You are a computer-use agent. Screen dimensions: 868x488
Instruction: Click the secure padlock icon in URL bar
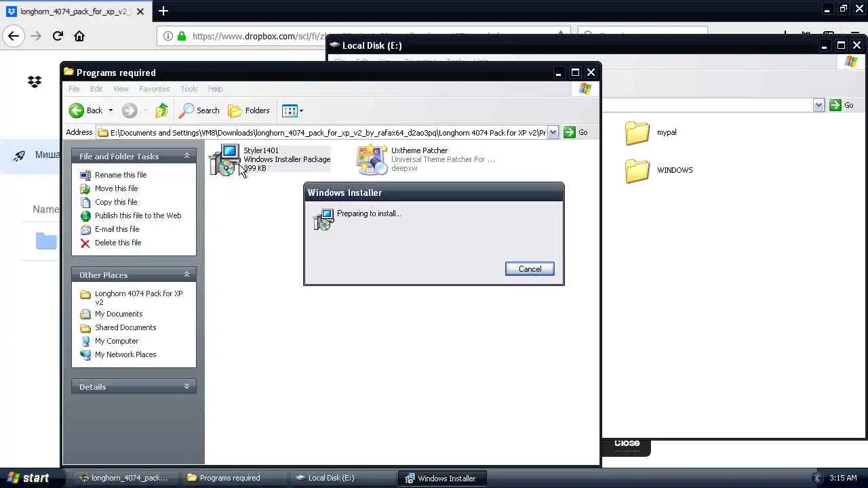pyautogui.click(x=181, y=36)
